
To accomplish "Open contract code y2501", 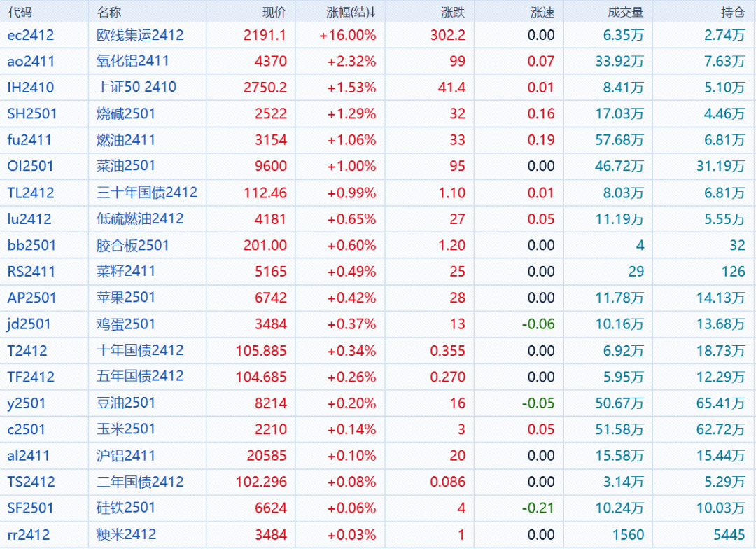I will click(27, 403).
